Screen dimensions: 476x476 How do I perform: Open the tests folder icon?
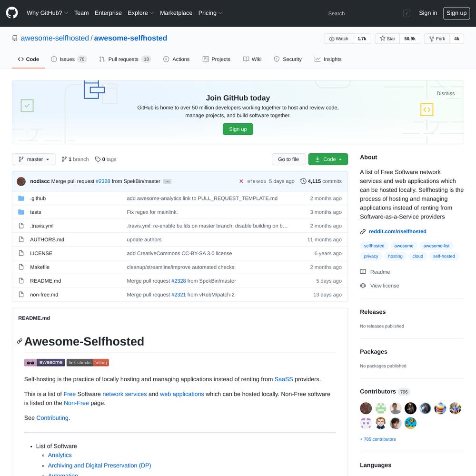(21, 212)
